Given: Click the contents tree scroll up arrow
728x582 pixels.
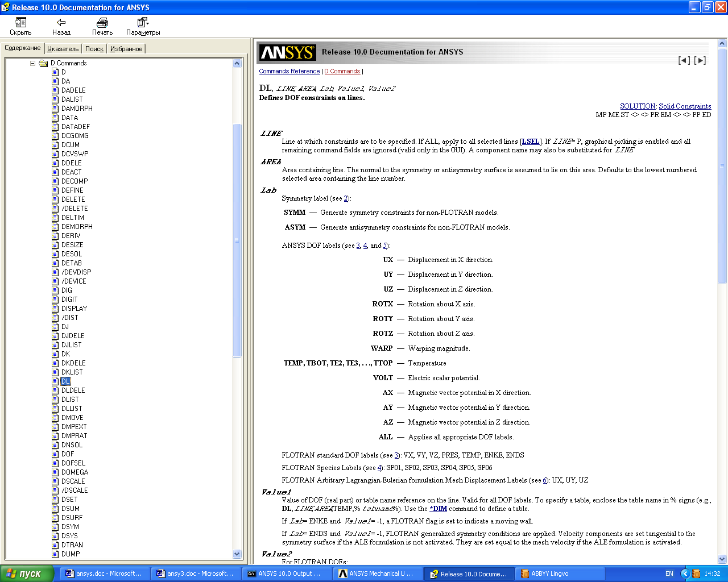Looking at the screenshot, I should click(237, 64).
